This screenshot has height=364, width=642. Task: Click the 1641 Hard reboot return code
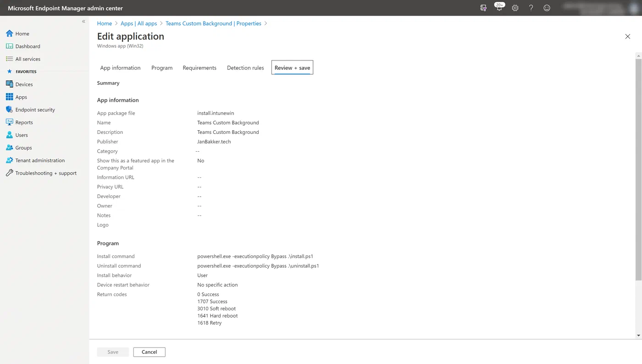pos(217,316)
